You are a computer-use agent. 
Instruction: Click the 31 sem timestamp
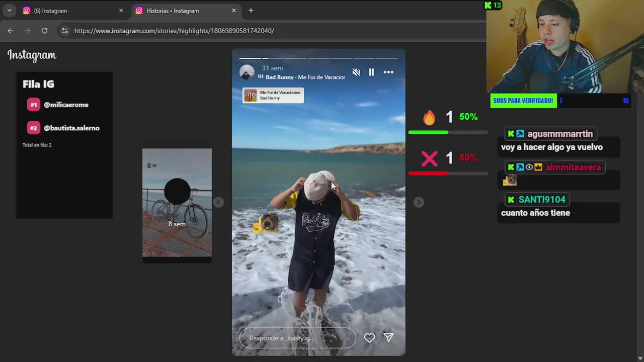(x=272, y=68)
